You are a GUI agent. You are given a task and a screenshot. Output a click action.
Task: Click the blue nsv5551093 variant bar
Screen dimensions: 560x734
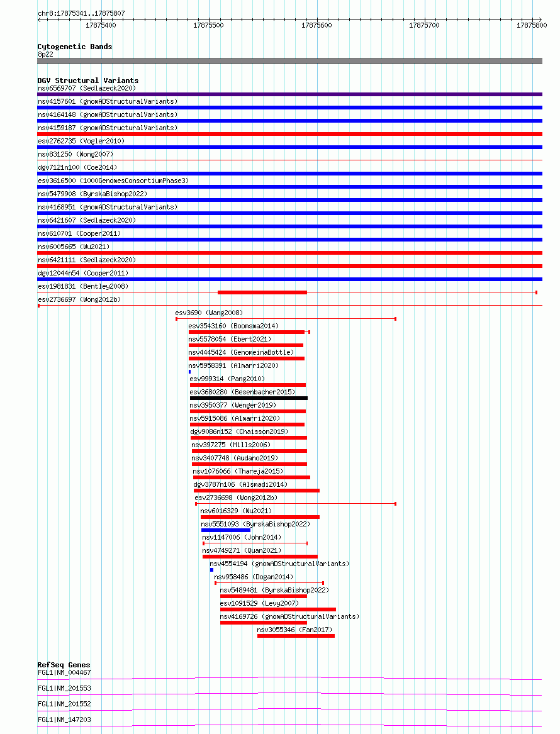(226, 530)
